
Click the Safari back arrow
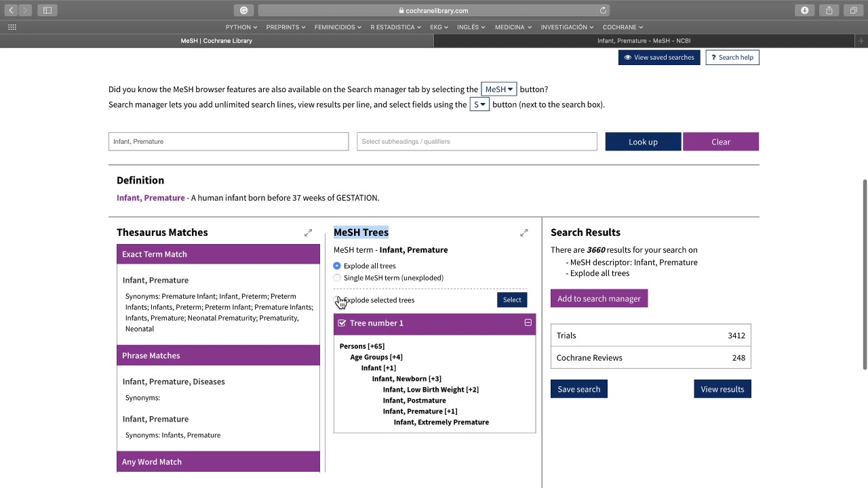11,10
